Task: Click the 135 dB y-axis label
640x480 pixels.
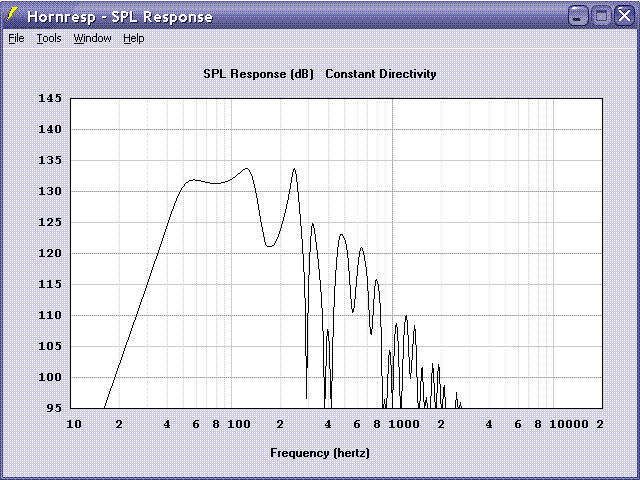Action: (x=50, y=160)
